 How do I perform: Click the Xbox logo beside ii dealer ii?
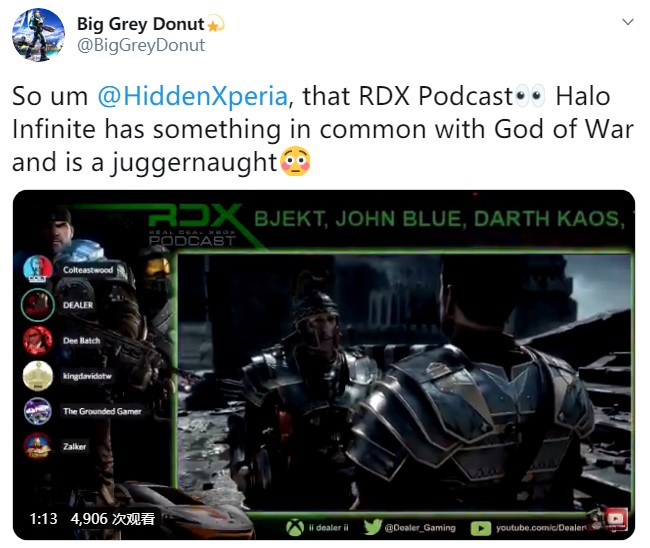pos(295,527)
